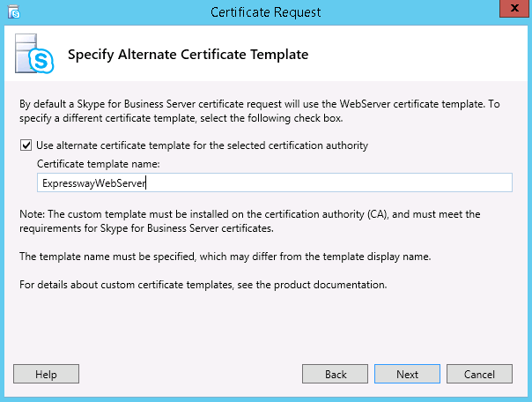Viewport: 532px width, 402px height.
Task: Open Help for this wizard
Action: point(46,374)
